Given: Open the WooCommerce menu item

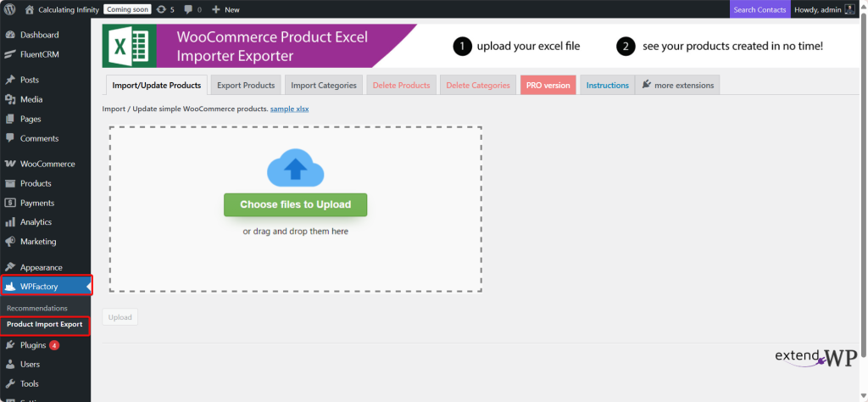Looking at the screenshot, I should (46, 164).
